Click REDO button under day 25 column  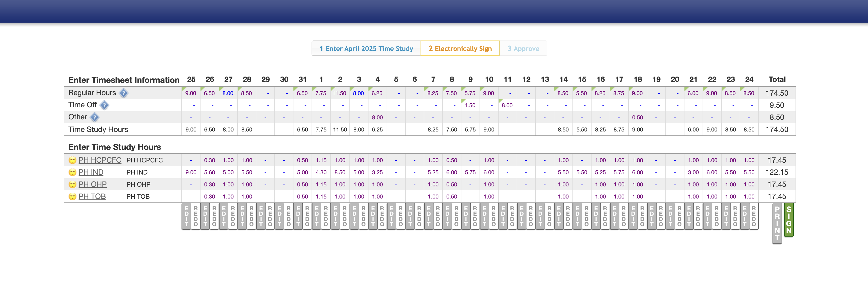tap(195, 216)
